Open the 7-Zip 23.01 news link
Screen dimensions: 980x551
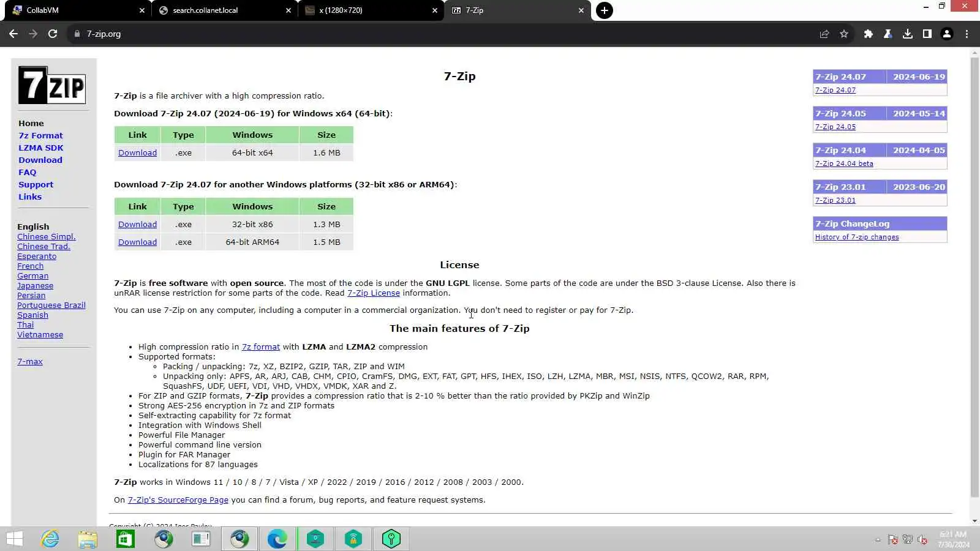coord(835,200)
